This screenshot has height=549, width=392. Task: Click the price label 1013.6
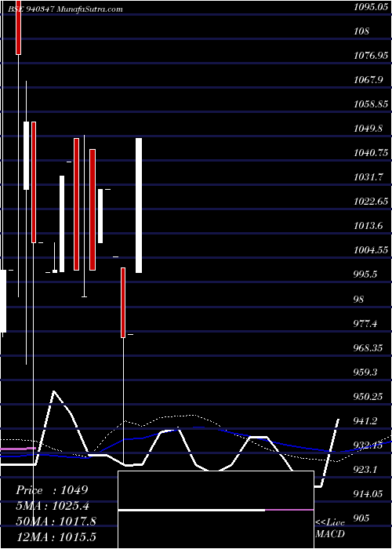point(368,226)
